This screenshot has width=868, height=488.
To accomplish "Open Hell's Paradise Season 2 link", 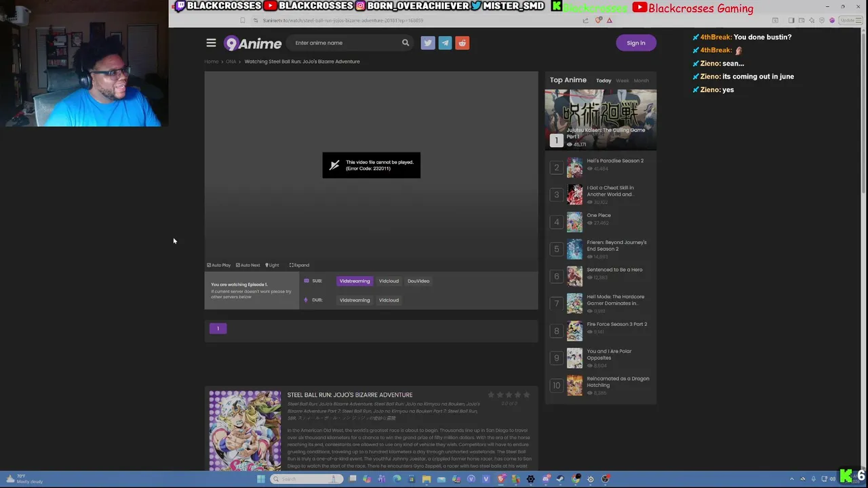I will coord(615,161).
